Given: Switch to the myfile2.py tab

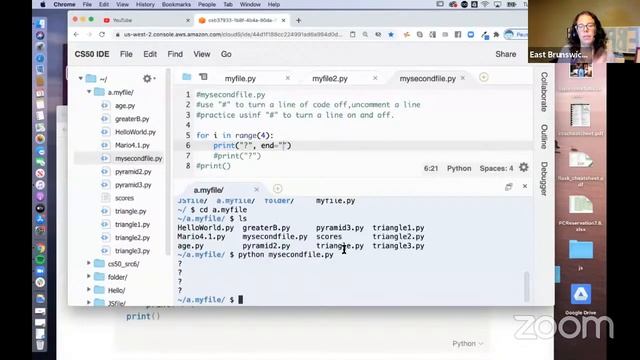Looking at the screenshot, I should (330, 78).
